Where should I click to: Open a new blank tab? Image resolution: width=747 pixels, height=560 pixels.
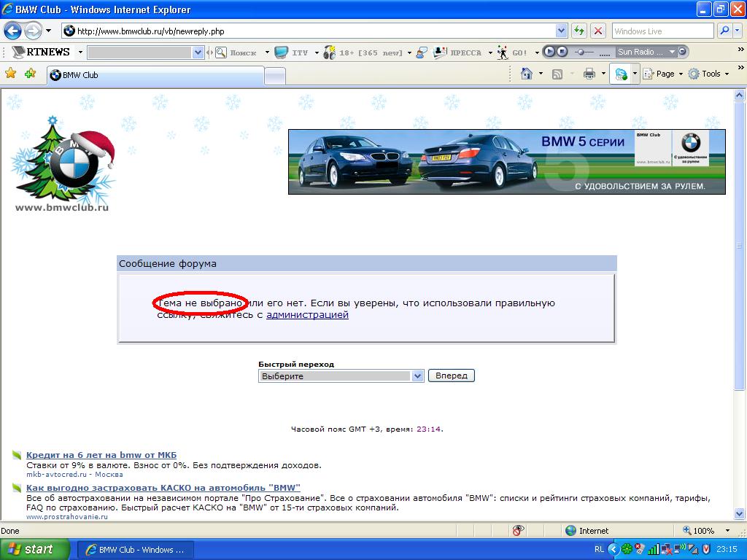click(275, 76)
